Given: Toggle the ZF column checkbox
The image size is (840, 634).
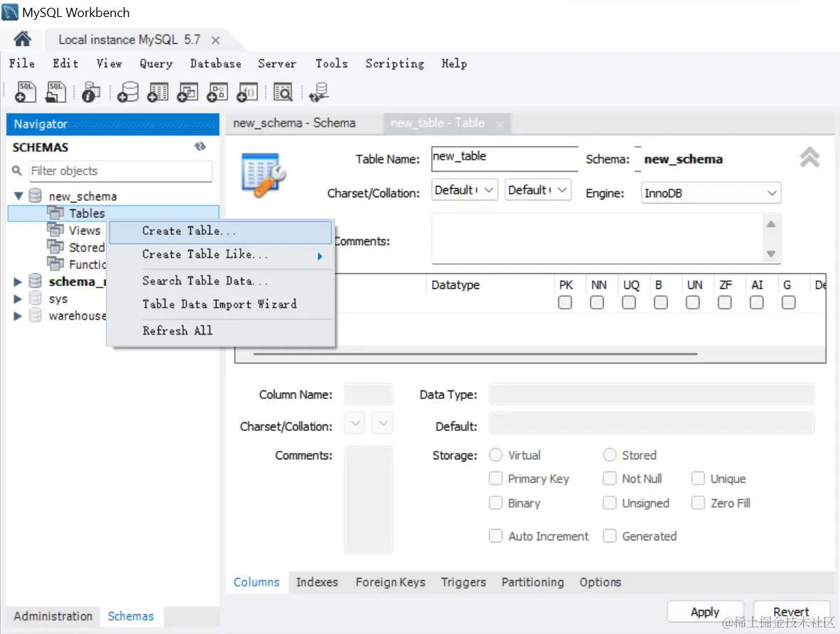Looking at the screenshot, I should [x=725, y=302].
